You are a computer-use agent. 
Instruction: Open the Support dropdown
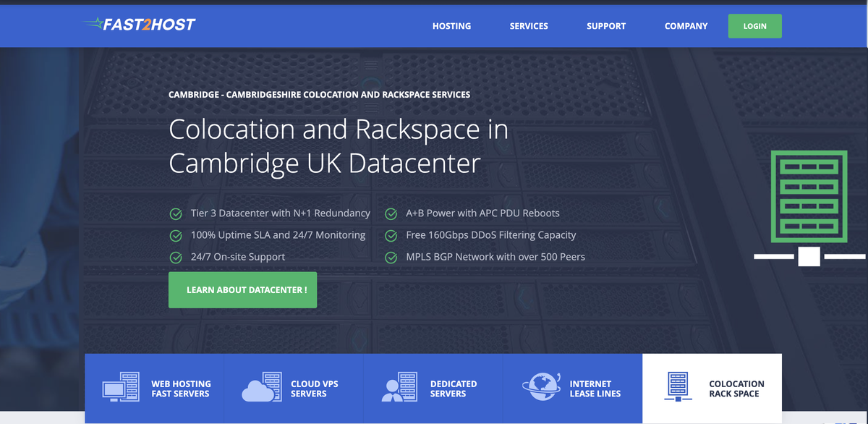606,26
